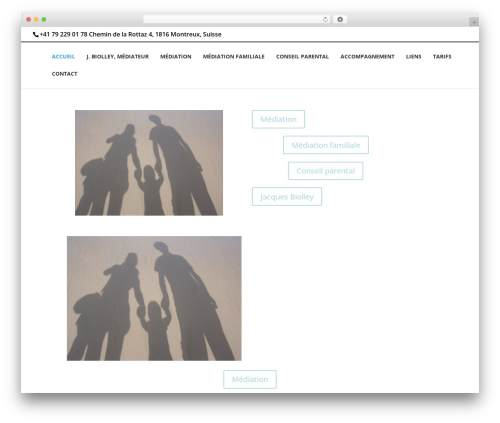Navigate to Médiation Familiale in menu
This screenshot has width=500, height=423.
(234, 57)
